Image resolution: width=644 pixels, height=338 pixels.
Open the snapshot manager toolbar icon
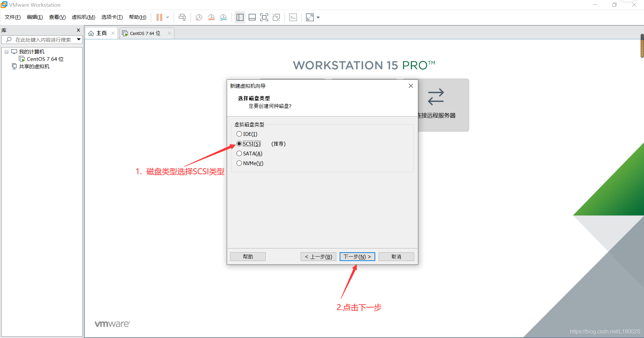[x=223, y=17]
